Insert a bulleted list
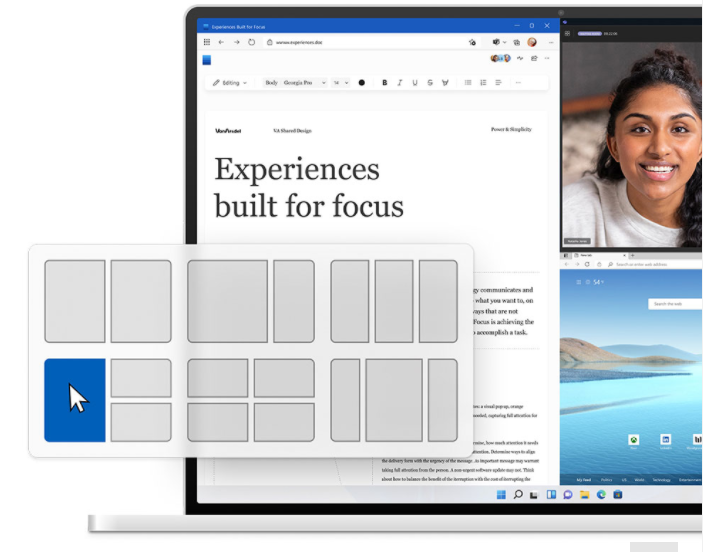The width and height of the screenshot is (703, 552). click(x=468, y=83)
